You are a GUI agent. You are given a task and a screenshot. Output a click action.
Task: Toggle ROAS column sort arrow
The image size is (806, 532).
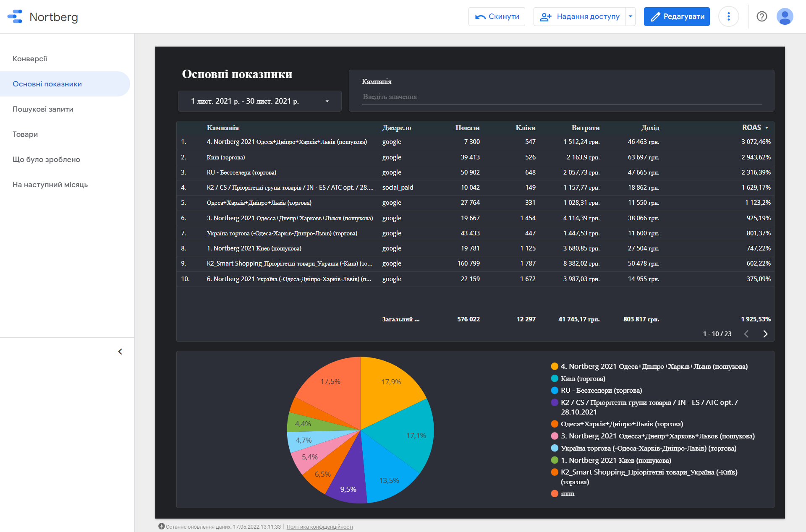pos(767,128)
